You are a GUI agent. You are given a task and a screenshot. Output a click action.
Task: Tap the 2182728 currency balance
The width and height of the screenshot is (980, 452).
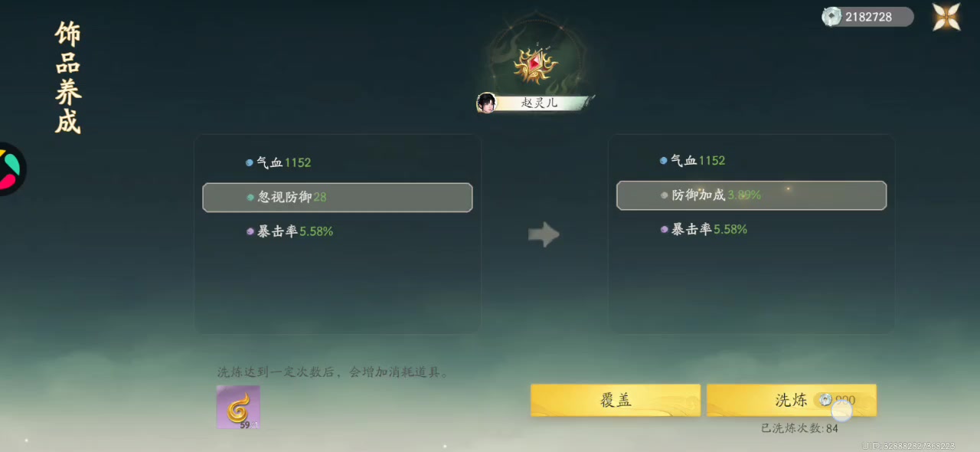pyautogui.click(x=868, y=17)
